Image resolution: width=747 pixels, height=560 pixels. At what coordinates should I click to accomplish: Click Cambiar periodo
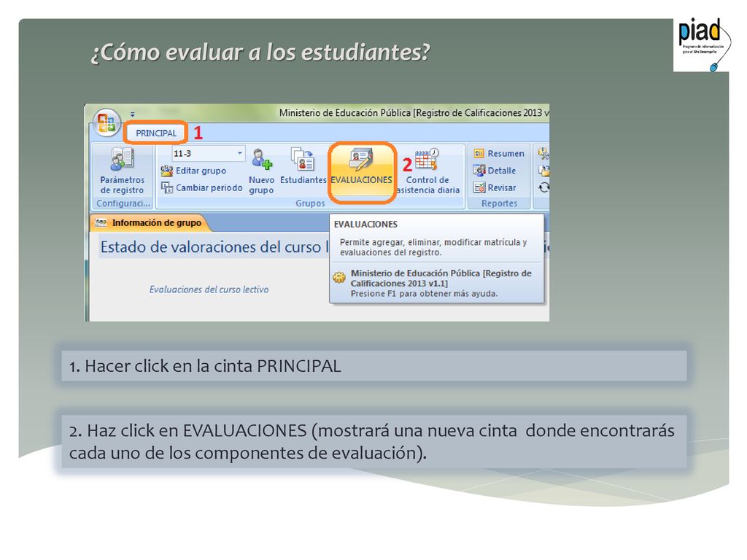[x=201, y=187]
